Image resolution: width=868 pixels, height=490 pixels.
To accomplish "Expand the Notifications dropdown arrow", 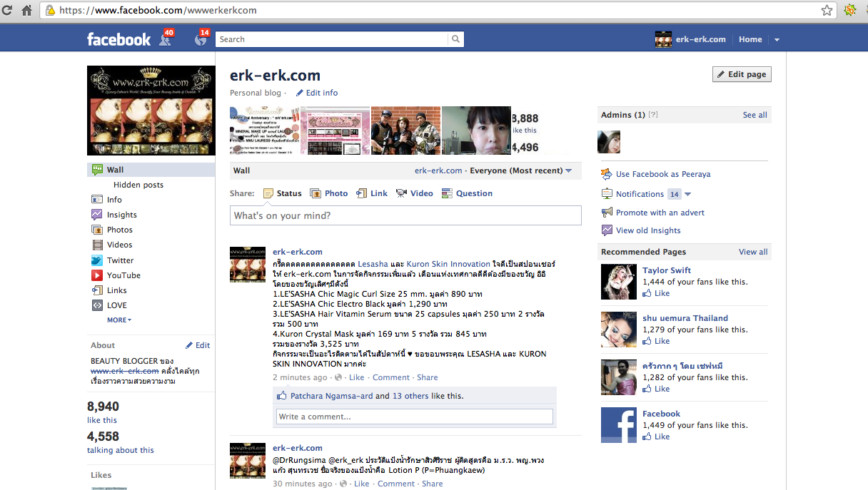I will click(688, 194).
